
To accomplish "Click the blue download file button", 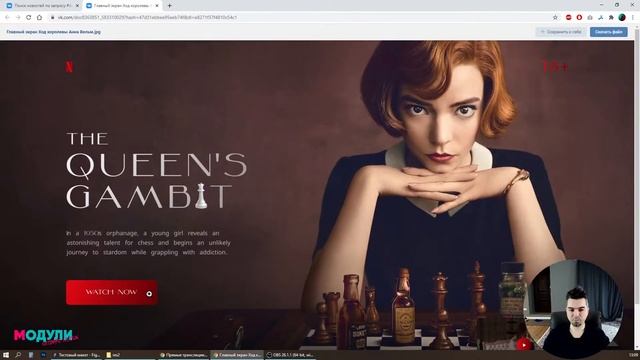I will pyautogui.click(x=608, y=32).
